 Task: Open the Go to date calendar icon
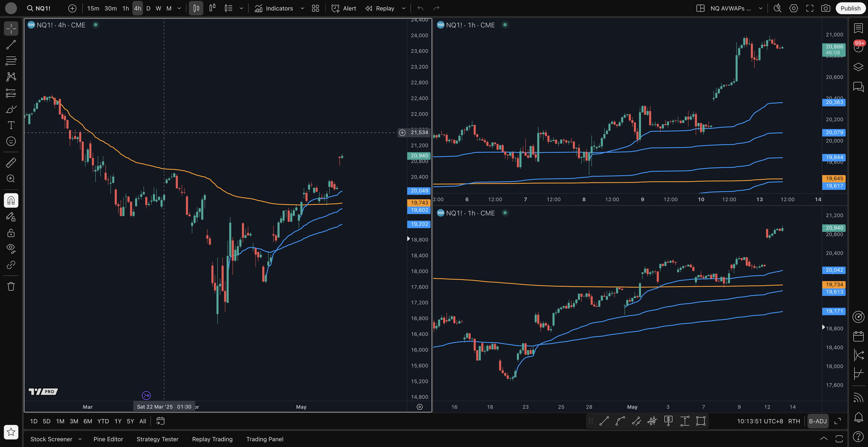click(160, 421)
